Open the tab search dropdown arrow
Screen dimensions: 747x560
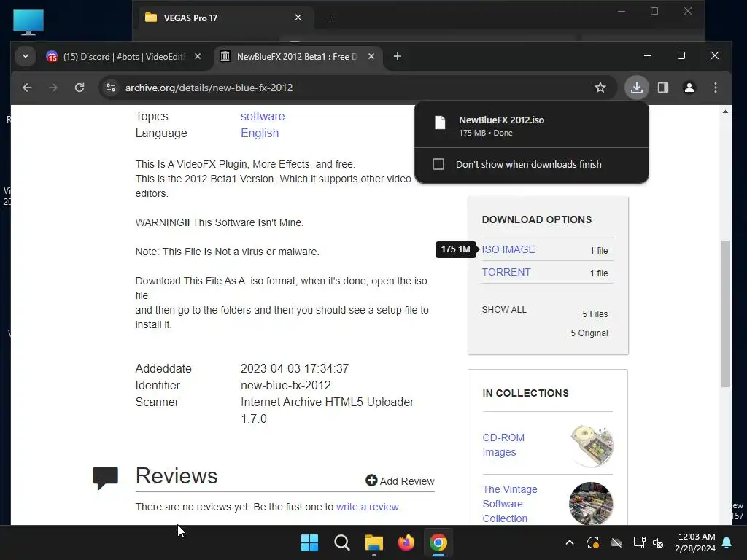(x=26, y=57)
